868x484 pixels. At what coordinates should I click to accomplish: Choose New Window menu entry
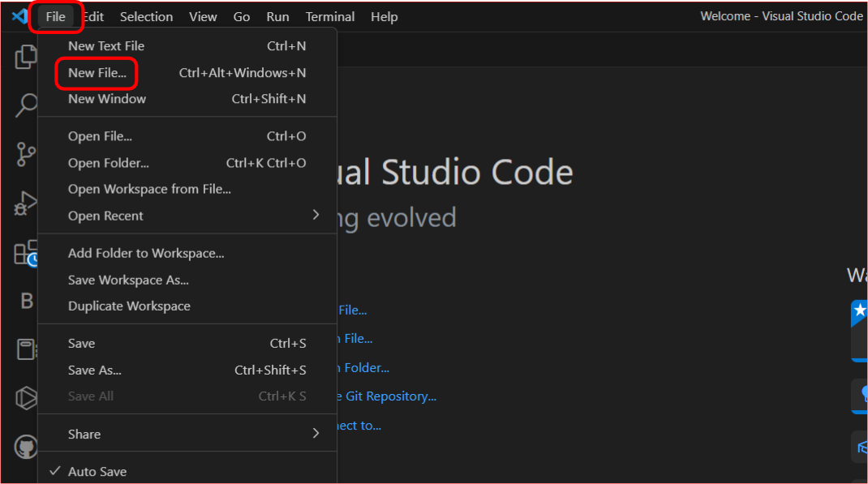click(x=187, y=98)
